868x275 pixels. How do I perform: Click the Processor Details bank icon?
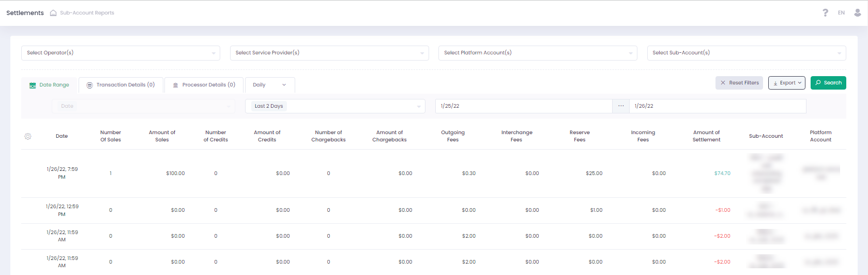point(175,85)
